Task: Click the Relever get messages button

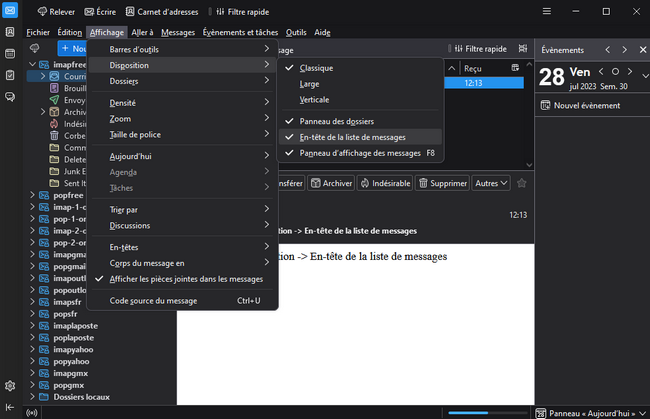Action: [56, 12]
